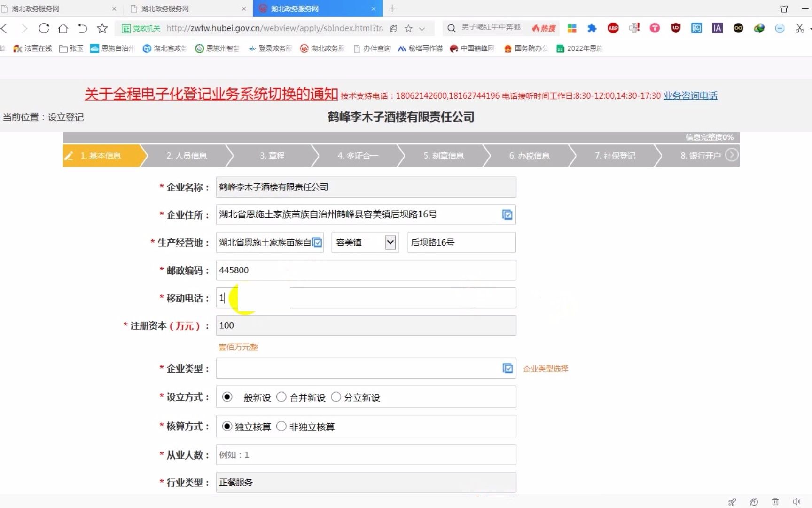Open 法宣在线 bookmark

(32, 48)
